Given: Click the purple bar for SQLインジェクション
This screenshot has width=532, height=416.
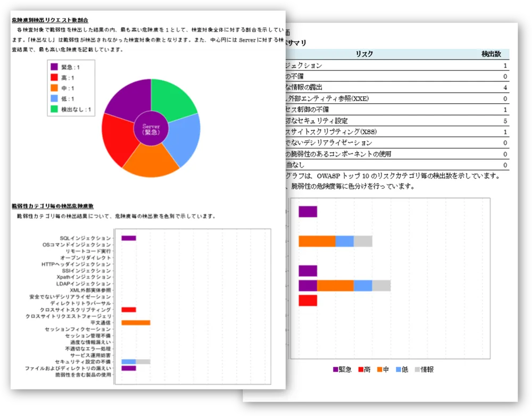Looking at the screenshot, I should point(129,238).
